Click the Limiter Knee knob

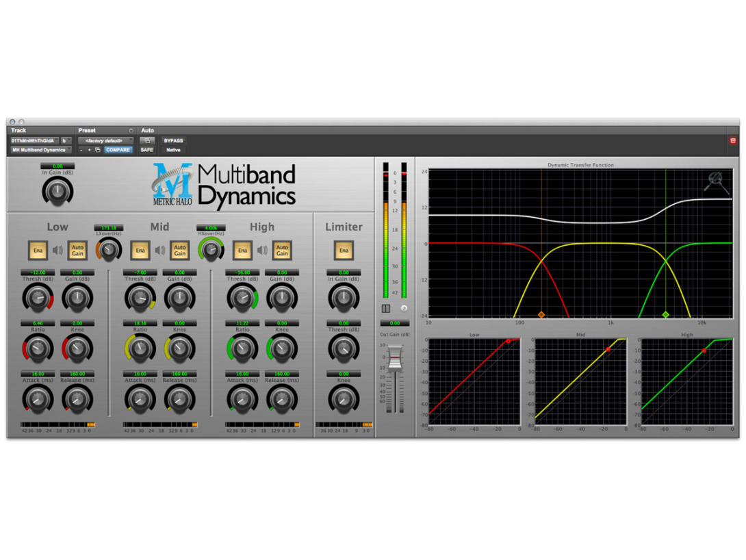[344, 399]
